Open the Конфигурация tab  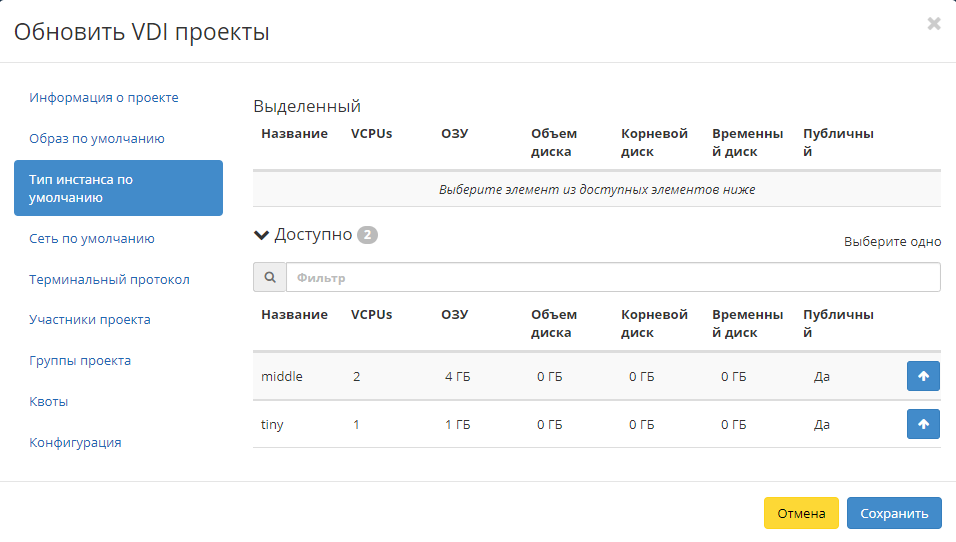coord(75,442)
